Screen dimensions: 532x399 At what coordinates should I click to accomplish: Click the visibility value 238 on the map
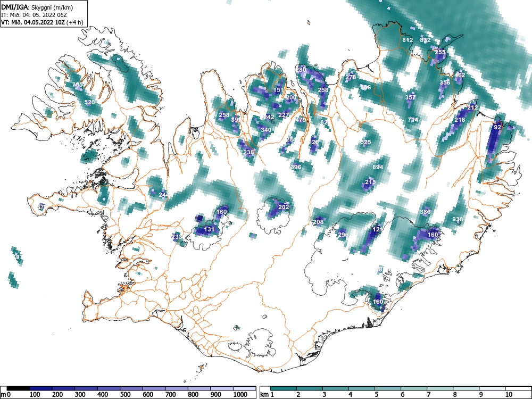[248, 152]
